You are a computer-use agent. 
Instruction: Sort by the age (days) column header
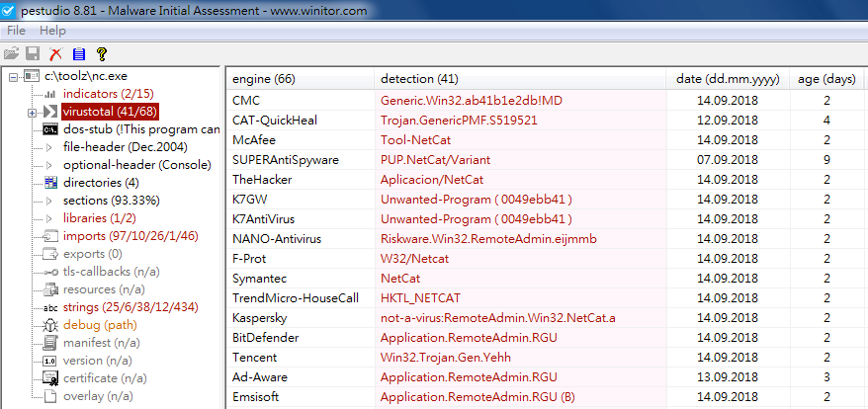[x=826, y=79]
